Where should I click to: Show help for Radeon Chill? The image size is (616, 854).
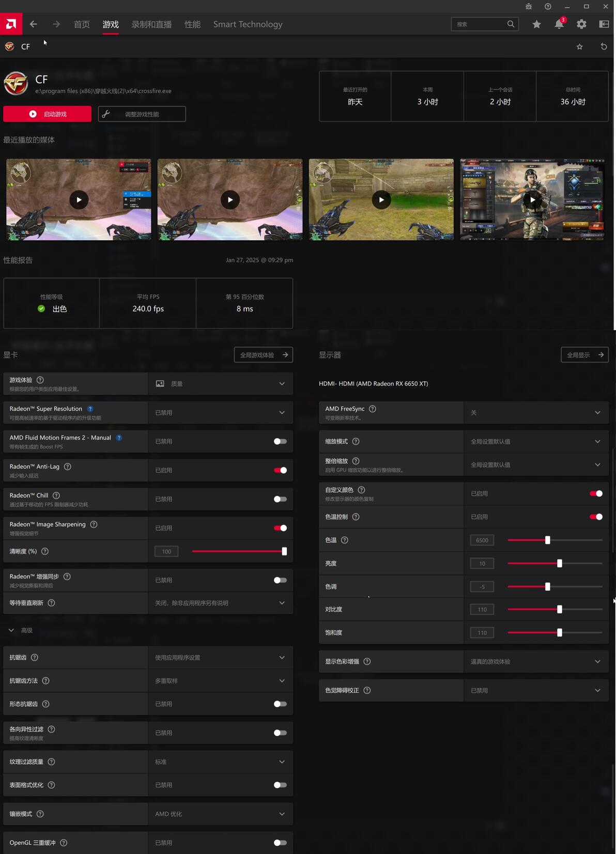click(x=56, y=495)
